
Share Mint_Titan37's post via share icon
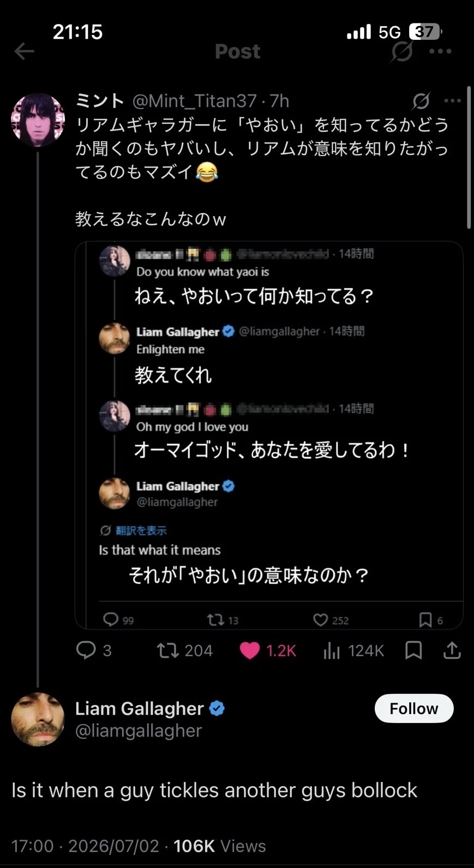(x=452, y=650)
